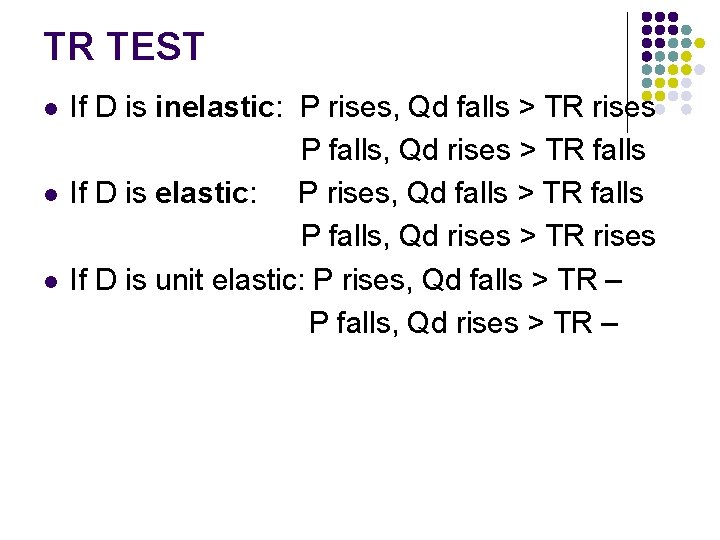Click the bottom-right lavender dot in the grid
This screenshot has width=720, height=540.
686,109
